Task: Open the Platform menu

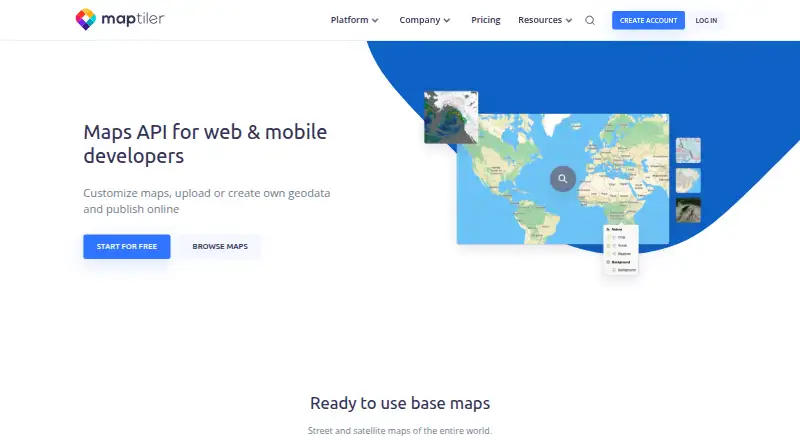Action: [x=354, y=20]
